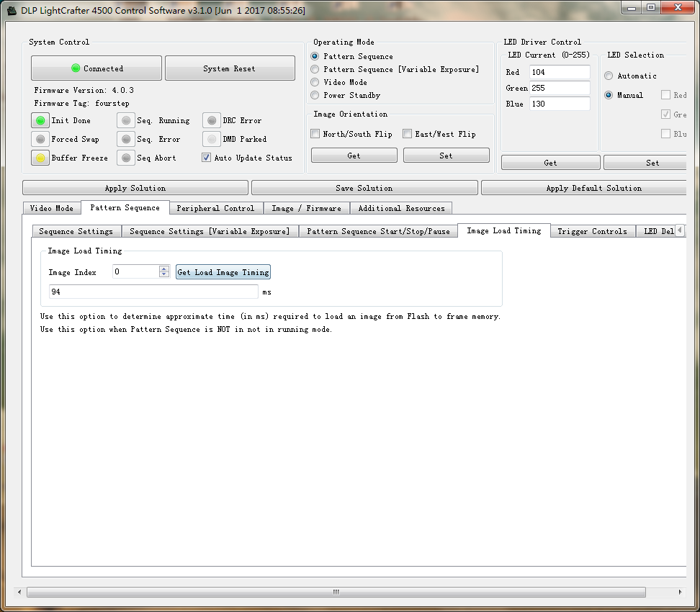Click the application icon in title bar

(12, 10)
